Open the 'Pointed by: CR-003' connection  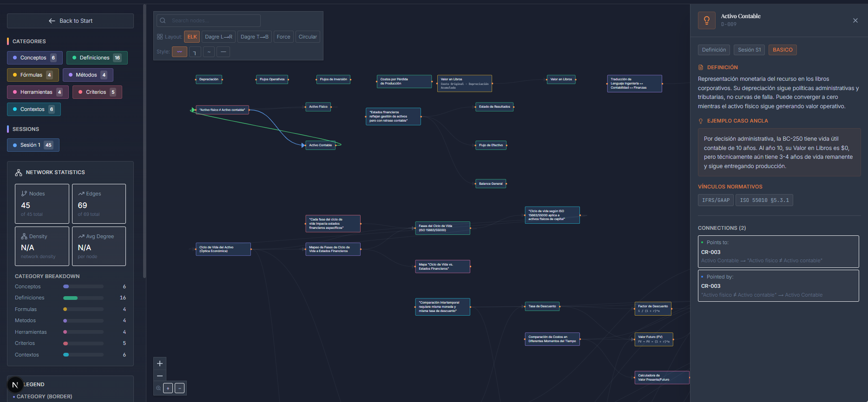tap(778, 285)
